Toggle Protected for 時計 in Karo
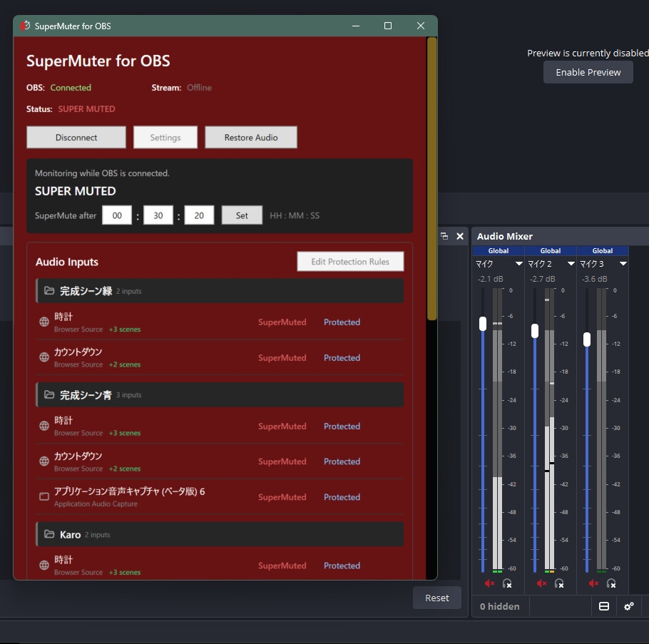This screenshot has height=644, width=649. [342, 566]
